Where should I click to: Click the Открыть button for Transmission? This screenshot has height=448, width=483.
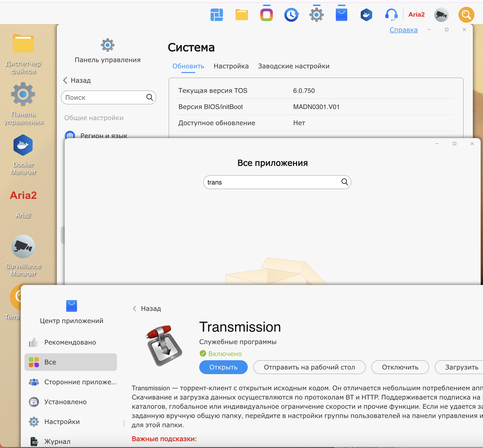point(223,367)
